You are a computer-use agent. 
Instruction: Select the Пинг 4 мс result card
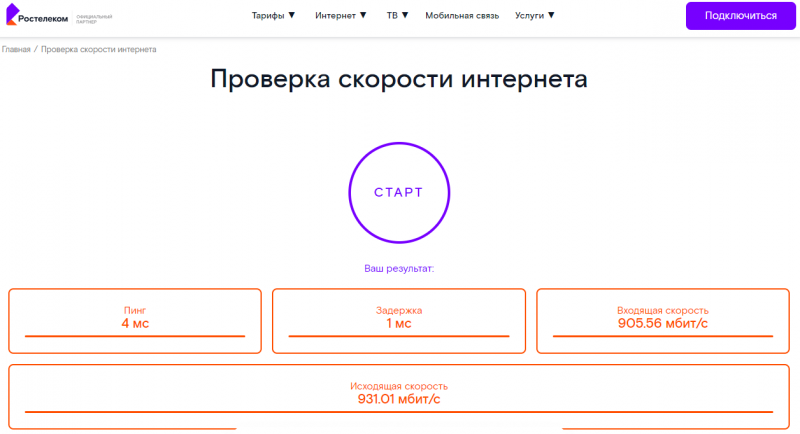[x=135, y=321]
